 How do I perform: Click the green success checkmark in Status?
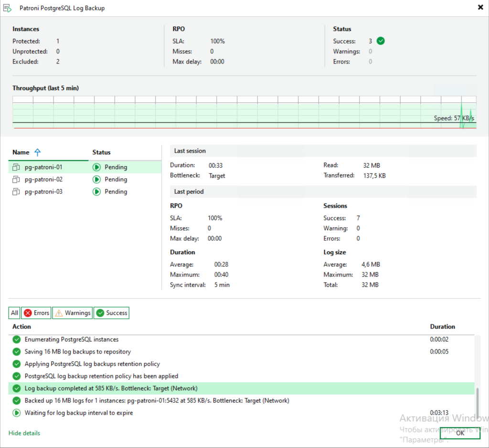point(381,41)
